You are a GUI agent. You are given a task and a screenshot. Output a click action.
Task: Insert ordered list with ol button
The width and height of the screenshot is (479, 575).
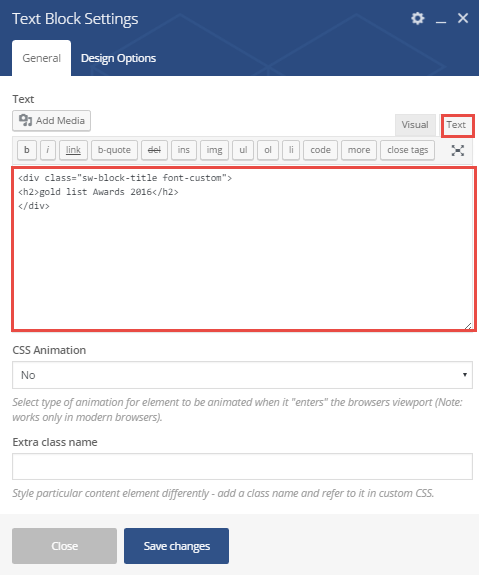268,150
